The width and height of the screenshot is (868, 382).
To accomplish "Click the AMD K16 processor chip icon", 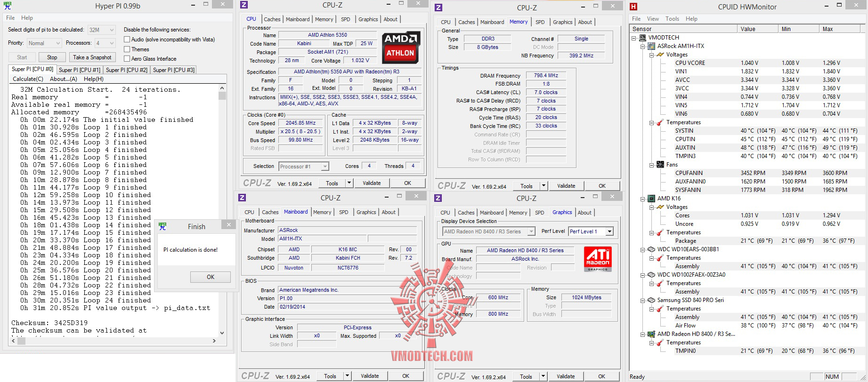I will pos(651,199).
